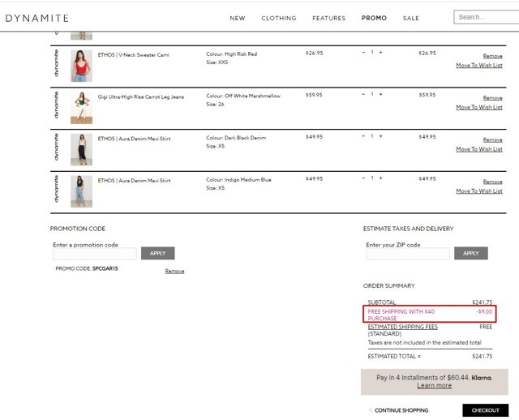Select text 'Size: 26'

point(215,105)
